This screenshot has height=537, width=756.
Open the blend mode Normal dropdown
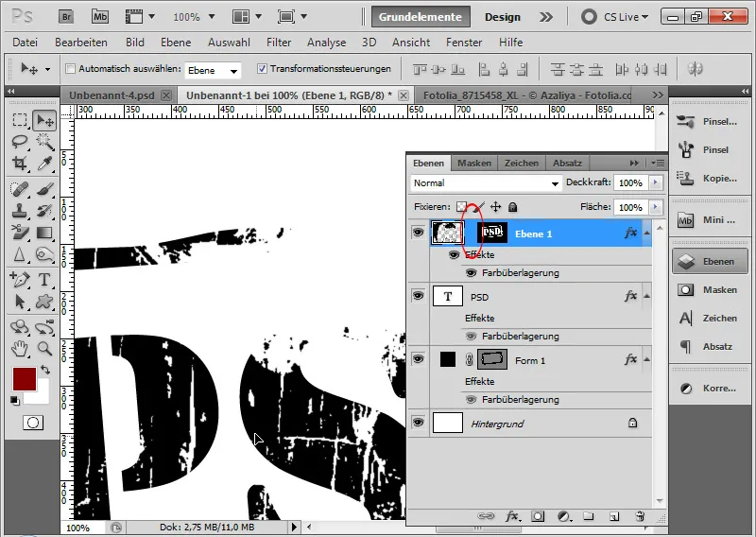(486, 182)
